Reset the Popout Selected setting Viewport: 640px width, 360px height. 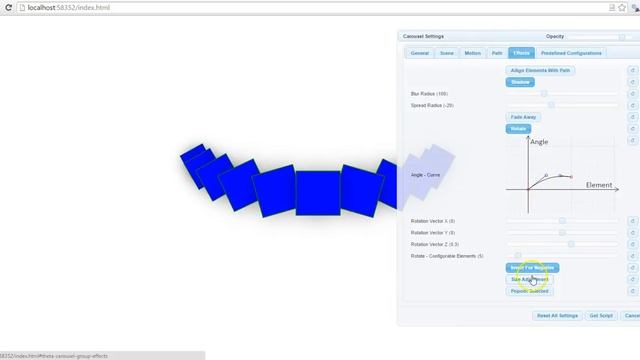pyautogui.click(x=633, y=291)
